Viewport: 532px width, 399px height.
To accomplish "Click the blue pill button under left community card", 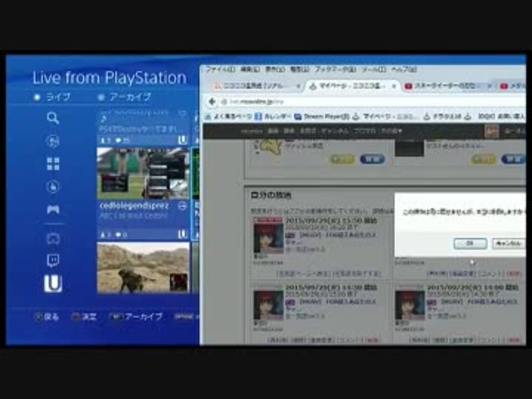I will (x=372, y=159).
